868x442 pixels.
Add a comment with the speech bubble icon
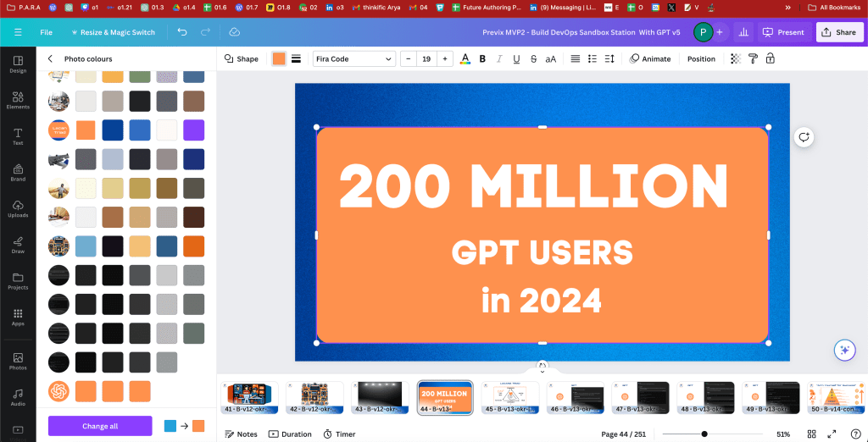tap(804, 137)
